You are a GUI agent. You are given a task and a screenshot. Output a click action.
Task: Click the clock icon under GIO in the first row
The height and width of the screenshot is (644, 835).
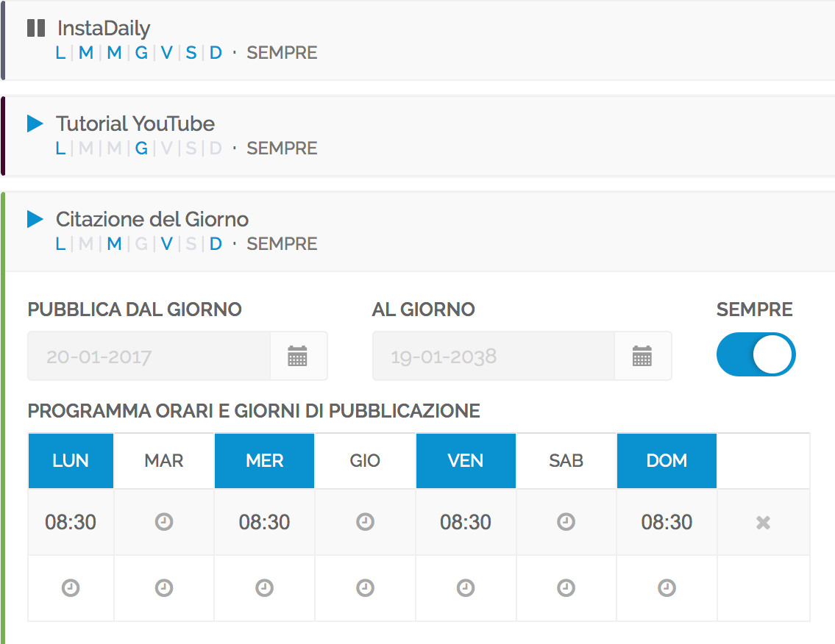coord(365,522)
